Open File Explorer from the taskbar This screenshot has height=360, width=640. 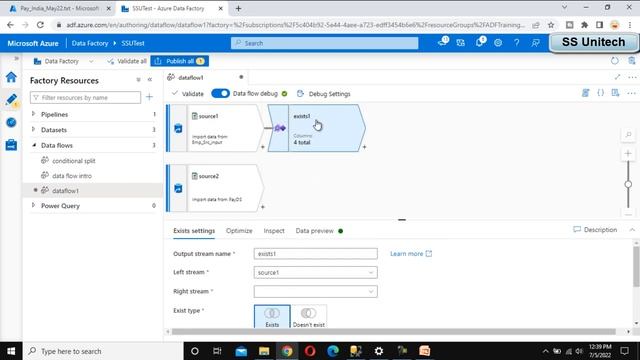click(264, 351)
